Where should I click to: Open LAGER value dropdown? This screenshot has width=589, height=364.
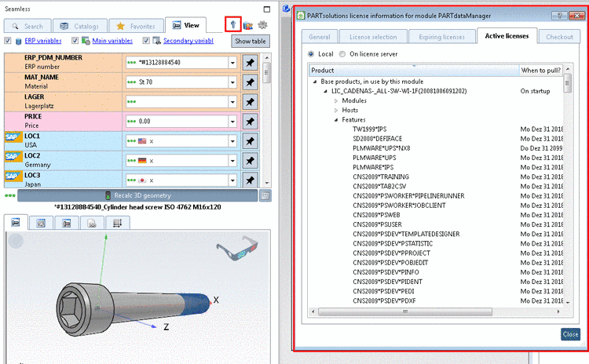pyautogui.click(x=233, y=102)
